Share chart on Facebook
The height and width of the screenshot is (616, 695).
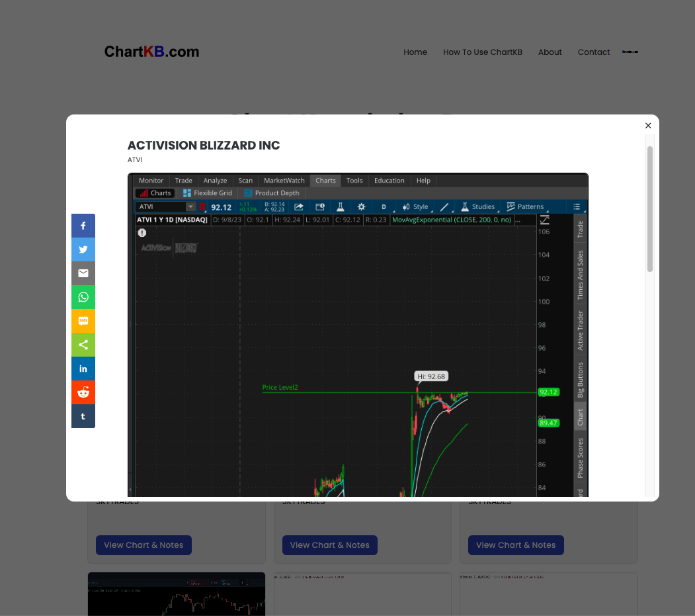[x=83, y=226]
